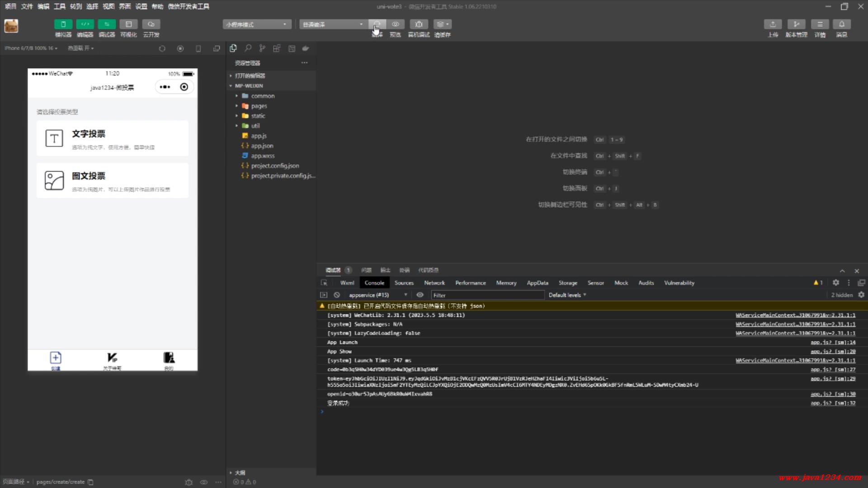Click the 编译 compile refresh icon
868x488 pixels.
[x=377, y=24]
